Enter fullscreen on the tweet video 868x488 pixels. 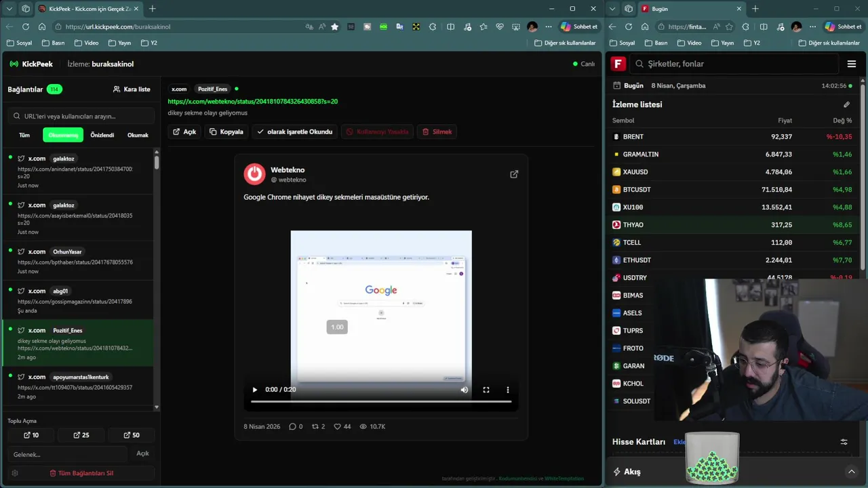[x=486, y=390]
